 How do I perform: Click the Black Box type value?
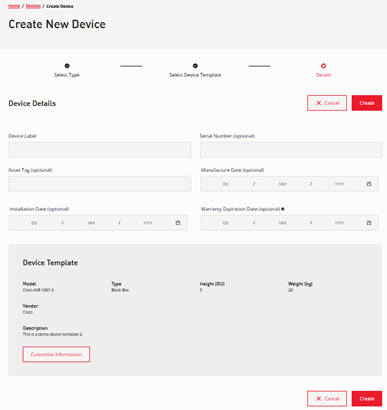click(120, 290)
